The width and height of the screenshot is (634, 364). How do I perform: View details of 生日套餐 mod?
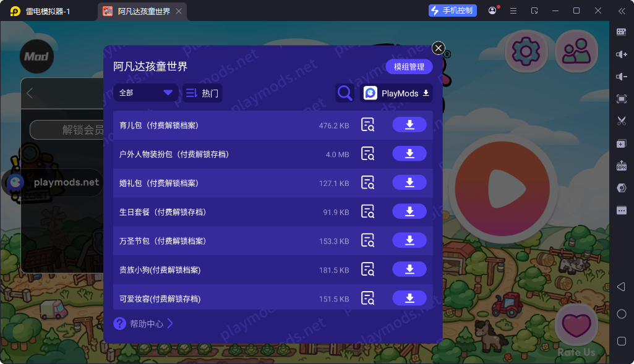point(367,212)
